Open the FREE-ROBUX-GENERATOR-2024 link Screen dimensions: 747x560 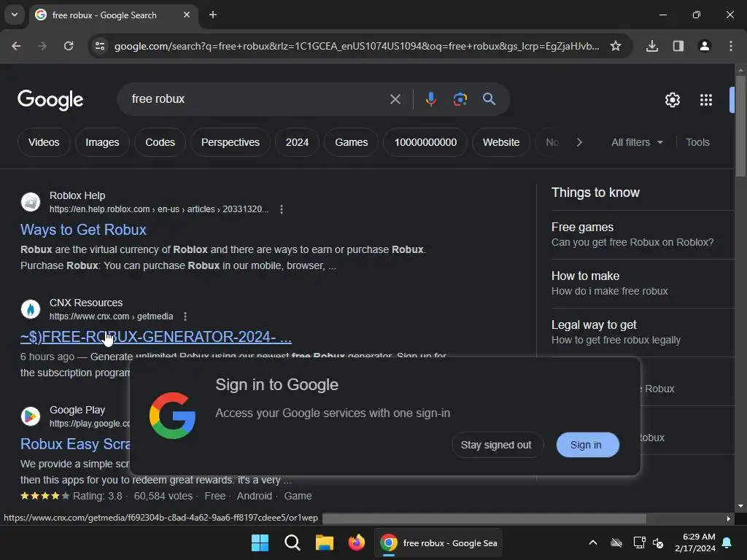[x=156, y=337]
